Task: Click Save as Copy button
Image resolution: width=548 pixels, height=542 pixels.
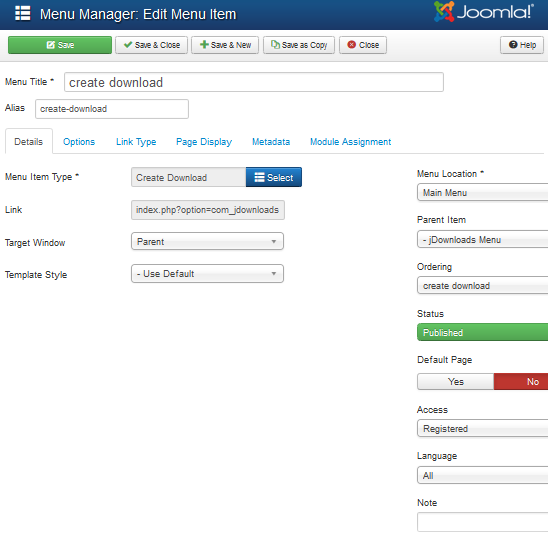Action: [x=299, y=45]
